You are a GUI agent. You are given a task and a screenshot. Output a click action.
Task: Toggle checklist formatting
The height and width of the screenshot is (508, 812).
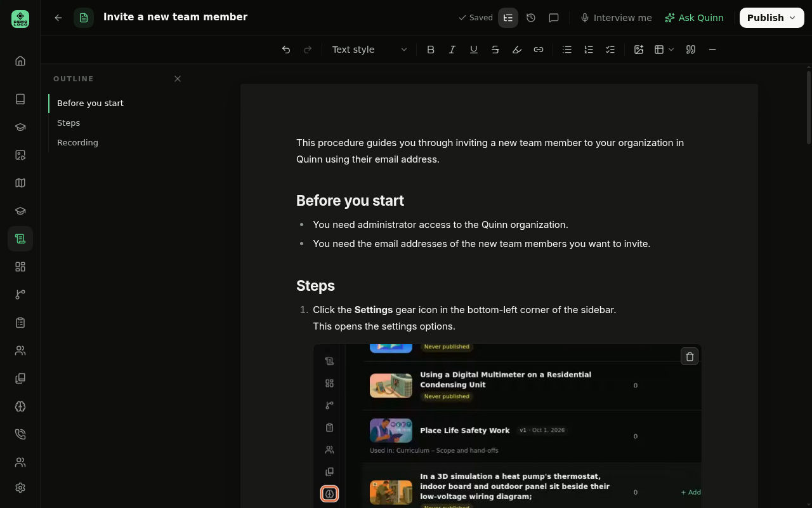point(610,50)
